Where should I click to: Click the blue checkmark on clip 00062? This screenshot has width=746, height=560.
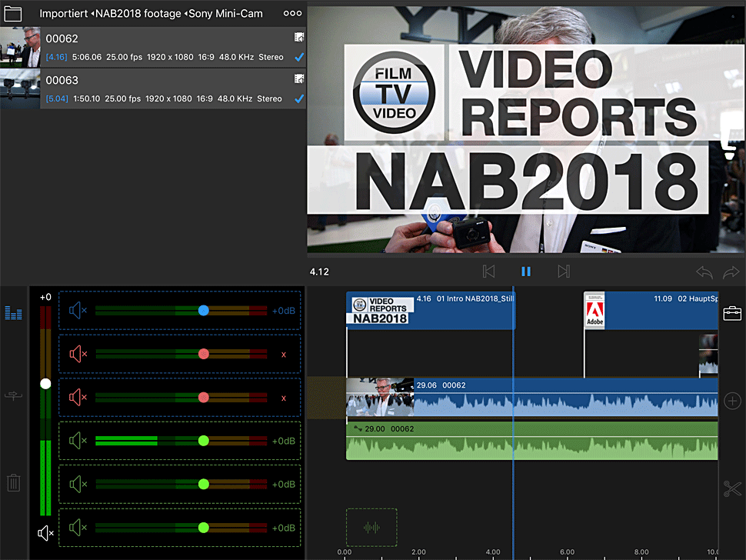298,58
